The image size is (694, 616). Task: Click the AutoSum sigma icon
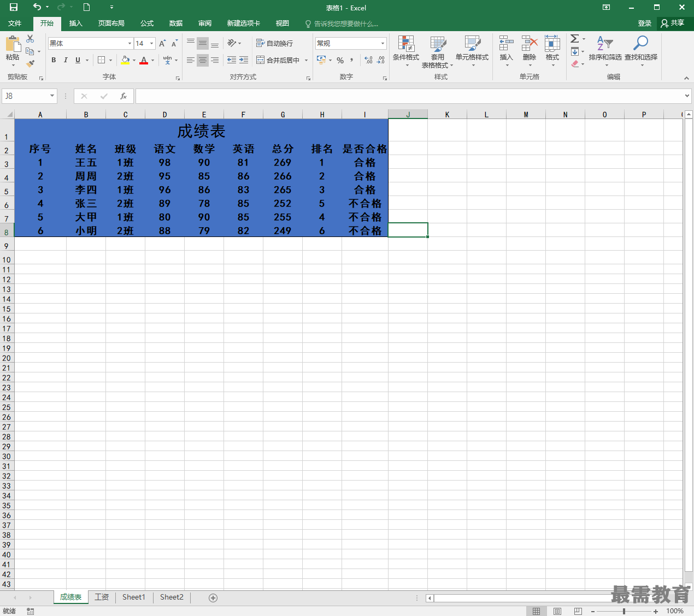click(x=575, y=39)
